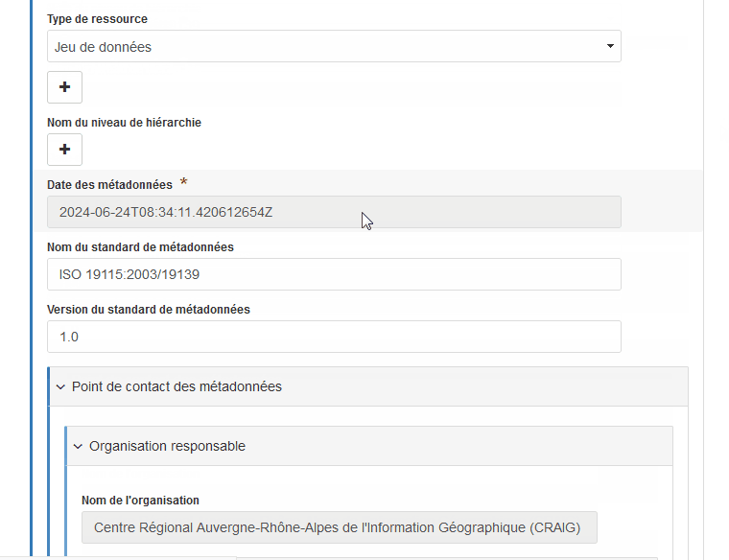
Task: Click the required asterisk beside Date des métadonnées
Action: click(x=183, y=183)
